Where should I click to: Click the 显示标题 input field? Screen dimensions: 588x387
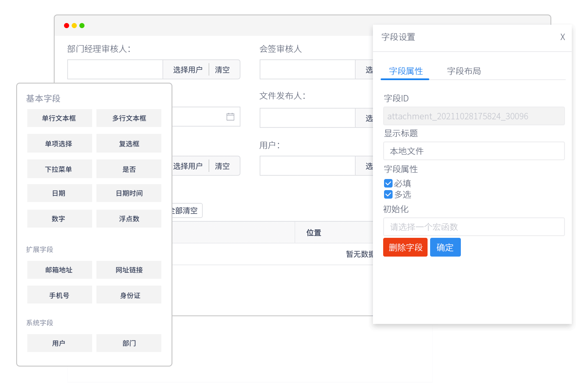pos(474,151)
